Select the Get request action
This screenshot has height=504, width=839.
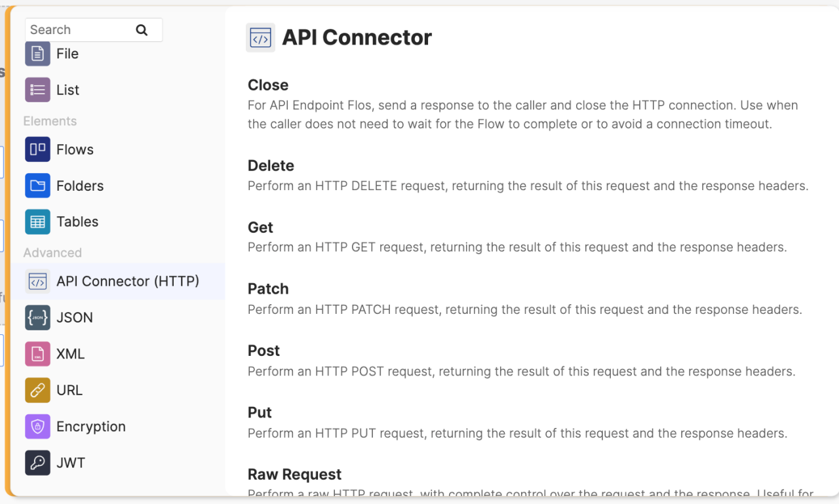[260, 227]
